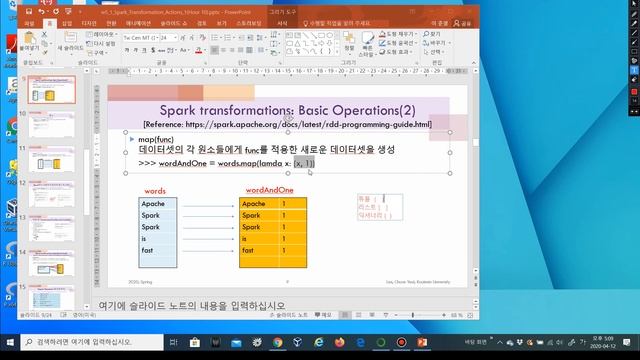Open Chrome from the taskbar
The height and width of the screenshot is (360, 640).
click(x=278, y=342)
